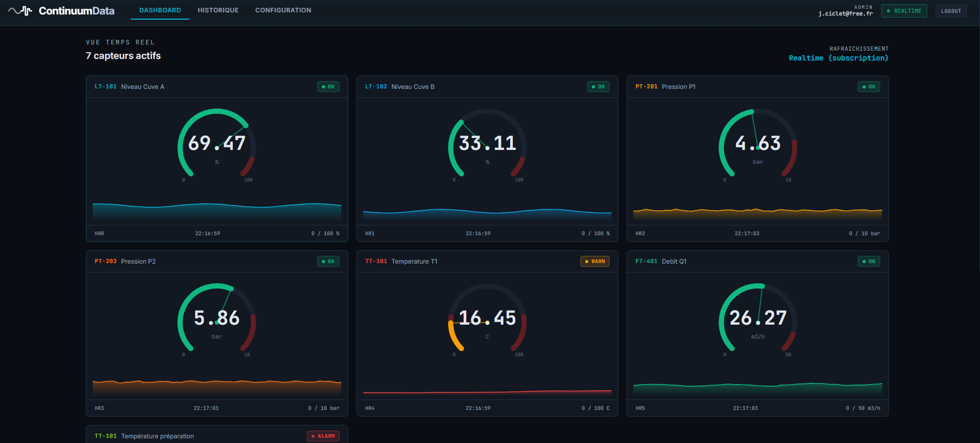Click the ContinuumData waveform logo icon

(20, 10)
